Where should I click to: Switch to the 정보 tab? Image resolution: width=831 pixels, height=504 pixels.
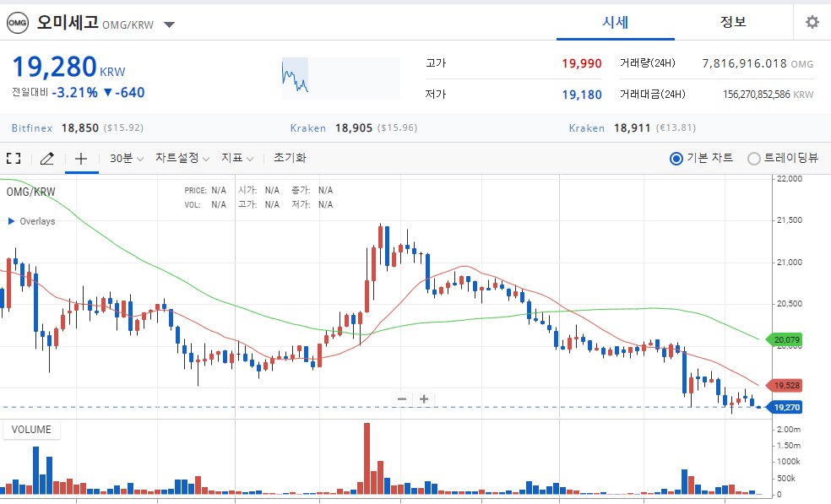[734, 22]
